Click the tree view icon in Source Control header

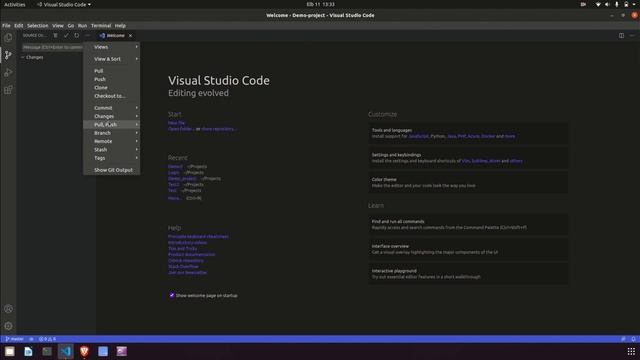click(56, 36)
